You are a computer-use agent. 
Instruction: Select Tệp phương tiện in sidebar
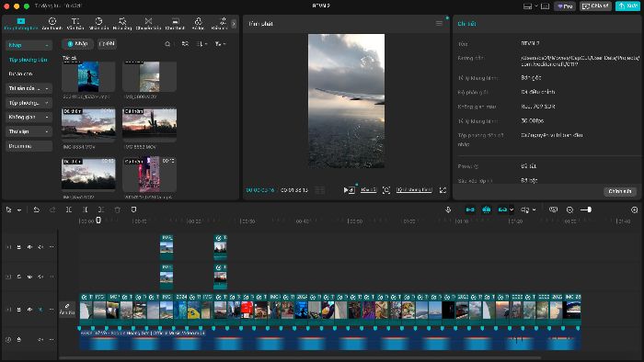pyautogui.click(x=28, y=60)
